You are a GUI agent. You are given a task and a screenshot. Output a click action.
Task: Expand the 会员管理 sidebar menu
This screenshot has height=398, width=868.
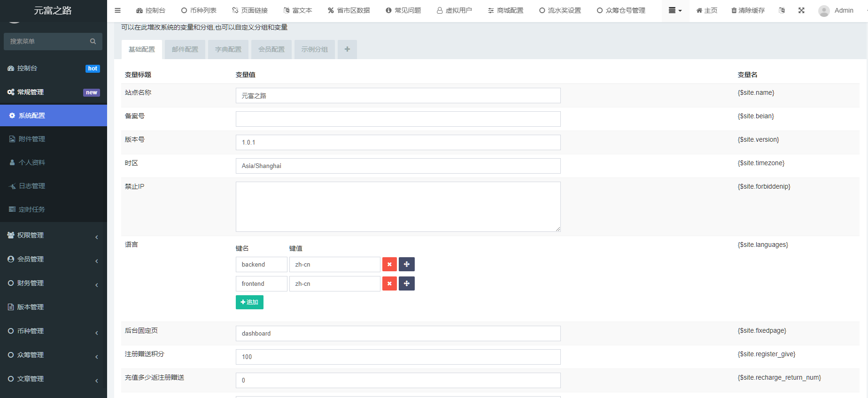tap(53, 259)
